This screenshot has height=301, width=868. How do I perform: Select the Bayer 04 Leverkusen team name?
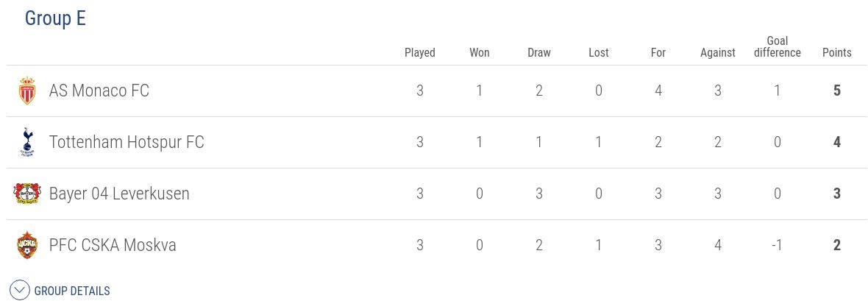(120, 194)
